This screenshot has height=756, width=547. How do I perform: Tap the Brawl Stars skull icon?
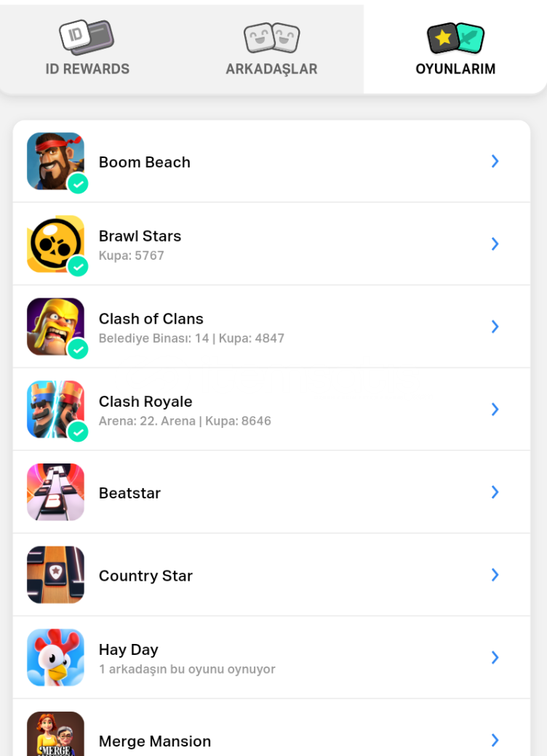[55, 244]
